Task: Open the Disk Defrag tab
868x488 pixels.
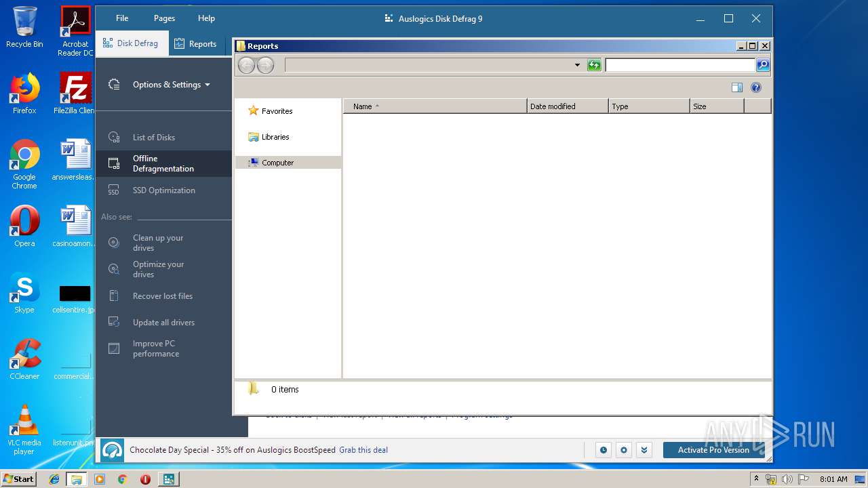Action: coord(130,43)
